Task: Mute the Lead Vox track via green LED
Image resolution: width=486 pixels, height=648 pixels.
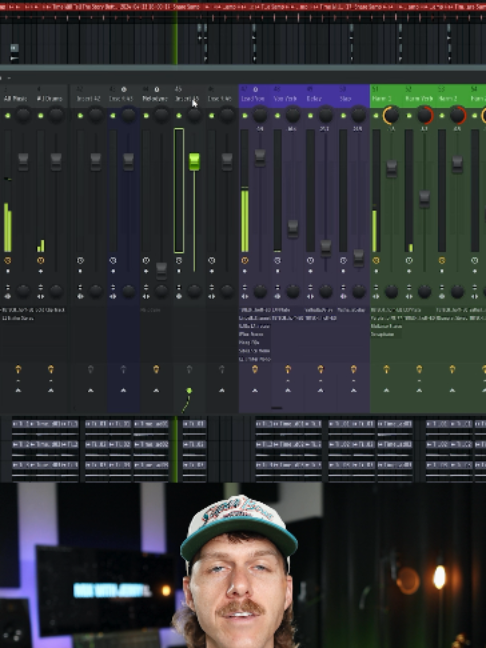Action: pyautogui.click(x=245, y=116)
